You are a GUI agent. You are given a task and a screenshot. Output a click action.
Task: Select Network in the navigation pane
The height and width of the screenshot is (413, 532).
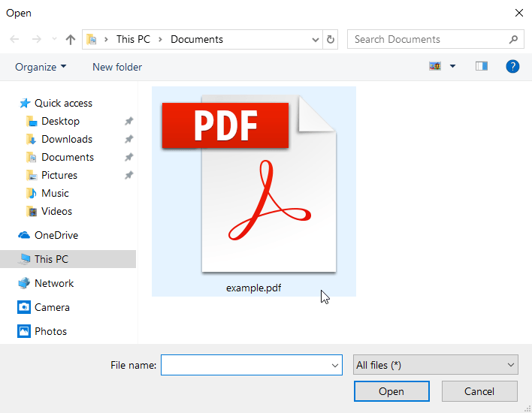tap(54, 283)
